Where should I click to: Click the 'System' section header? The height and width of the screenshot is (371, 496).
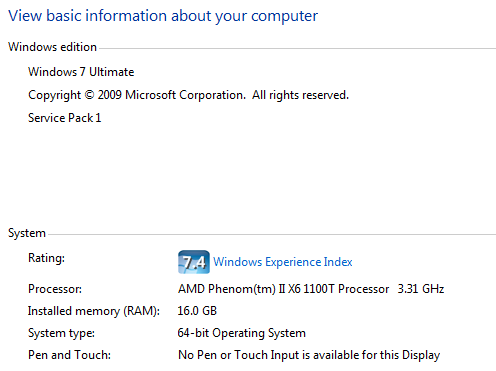pyautogui.click(x=27, y=233)
